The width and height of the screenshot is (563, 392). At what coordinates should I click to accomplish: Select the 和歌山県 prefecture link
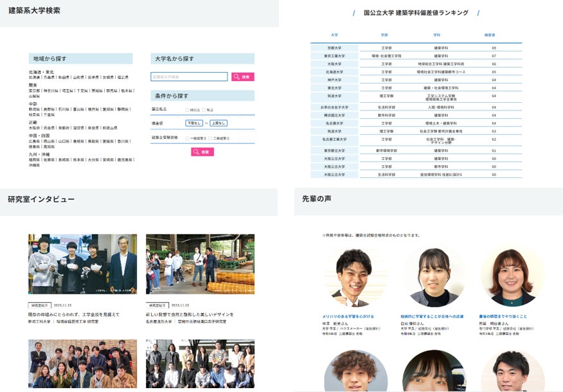(x=110, y=128)
